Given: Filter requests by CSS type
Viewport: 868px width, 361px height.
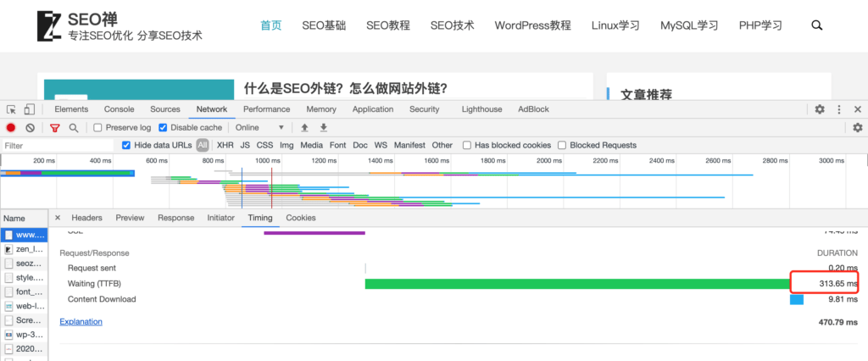Looking at the screenshot, I should pyautogui.click(x=264, y=146).
